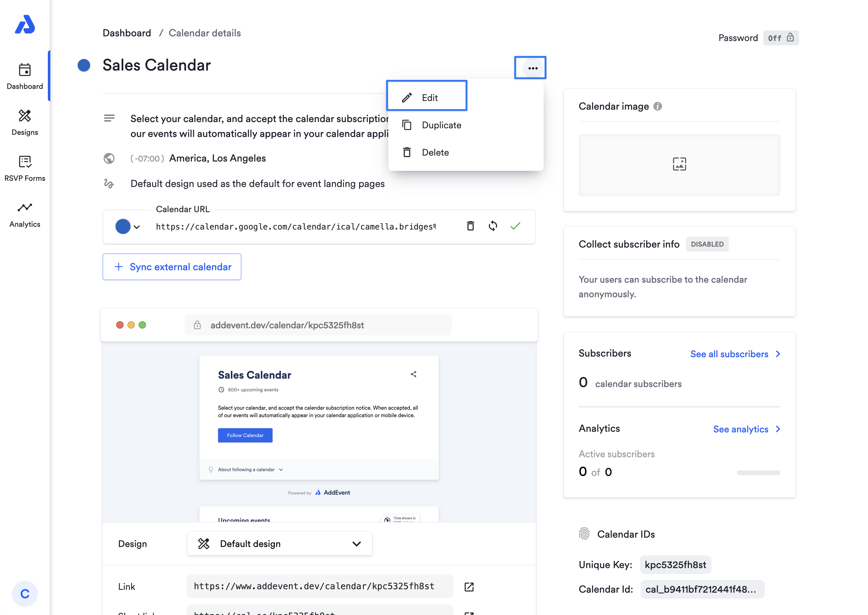Click the share icon in preview
The height and width of the screenshot is (615, 868).
(x=413, y=374)
